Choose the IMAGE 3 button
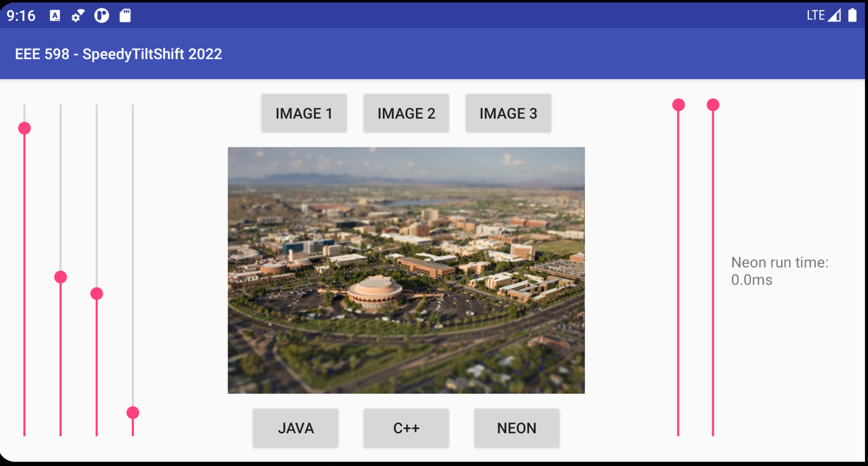This screenshot has height=466, width=868. point(508,113)
